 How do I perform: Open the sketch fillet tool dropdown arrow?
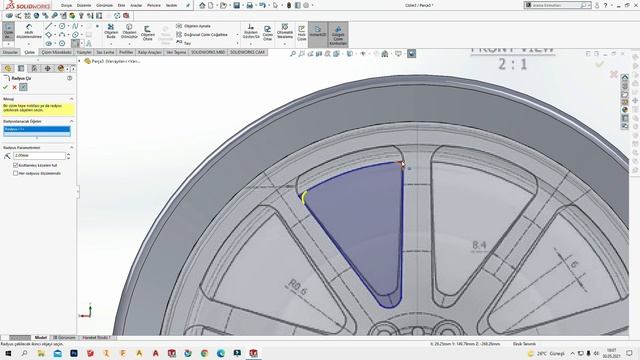[x=82, y=43]
